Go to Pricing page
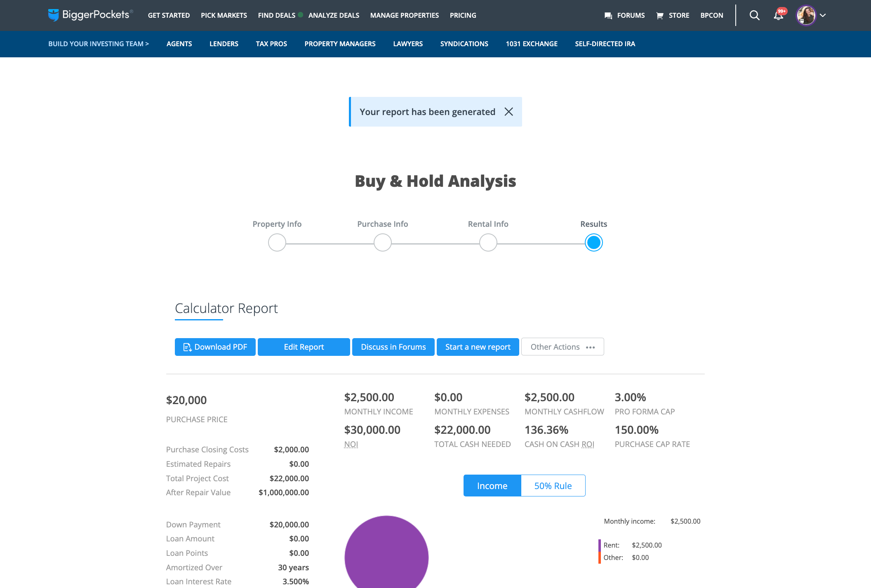This screenshot has width=871, height=588. 463,15
